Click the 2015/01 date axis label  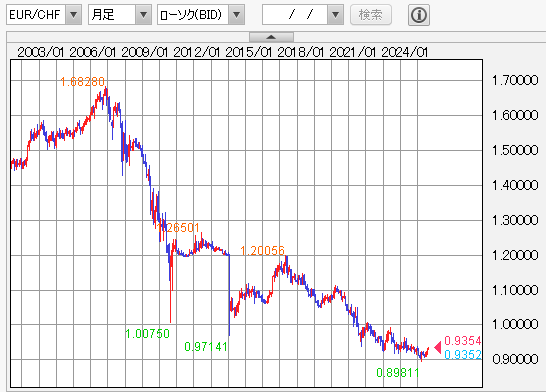tap(249, 52)
